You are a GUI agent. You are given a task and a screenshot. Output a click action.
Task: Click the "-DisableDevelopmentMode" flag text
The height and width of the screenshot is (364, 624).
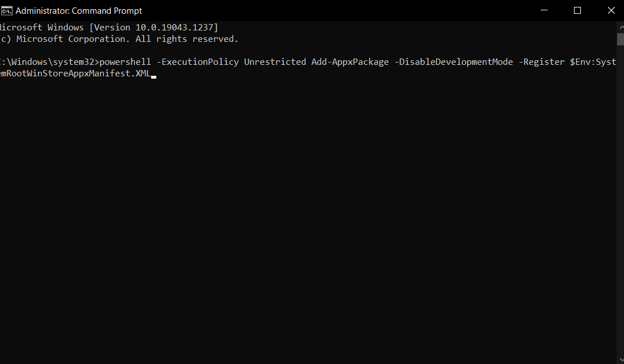(454, 62)
